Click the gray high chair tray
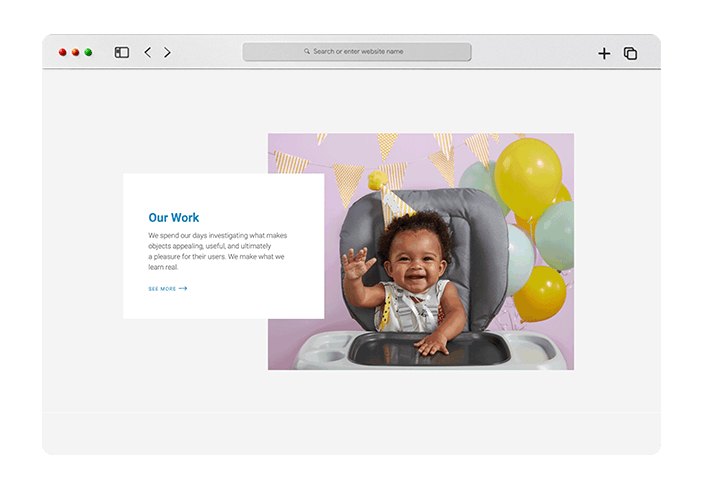704x492 pixels. pos(425,349)
